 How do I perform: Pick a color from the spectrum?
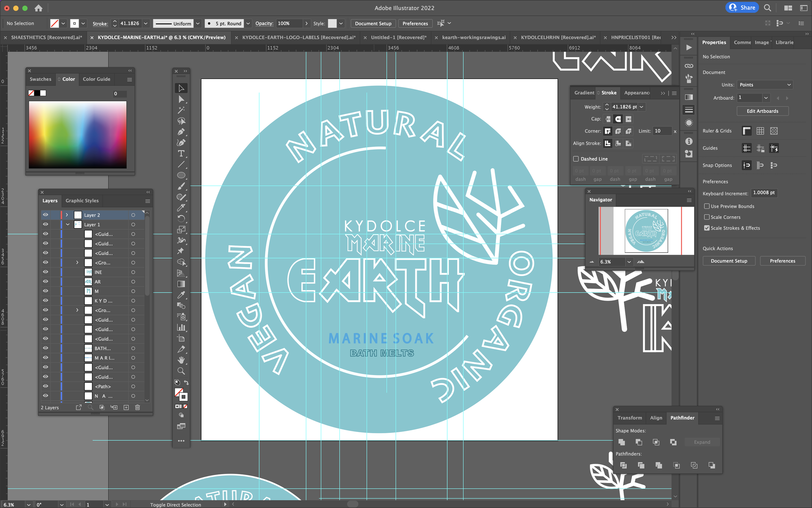pos(78,135)
